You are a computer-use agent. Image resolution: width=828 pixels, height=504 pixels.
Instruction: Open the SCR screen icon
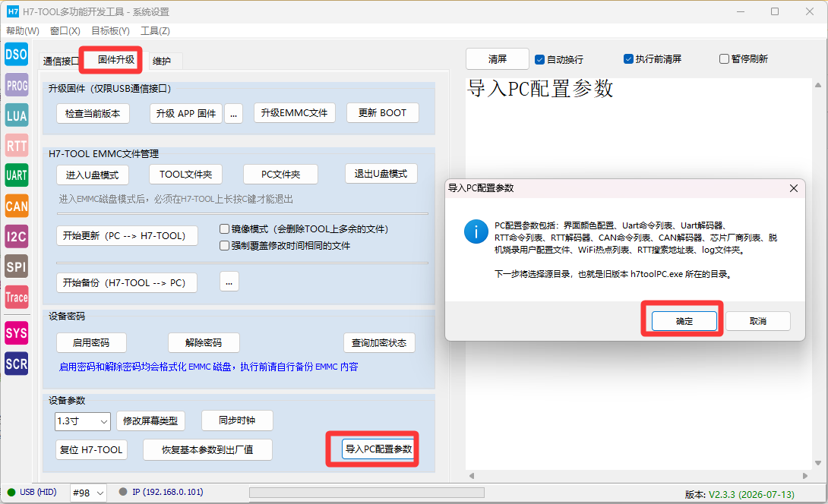[x=17, y=364]
